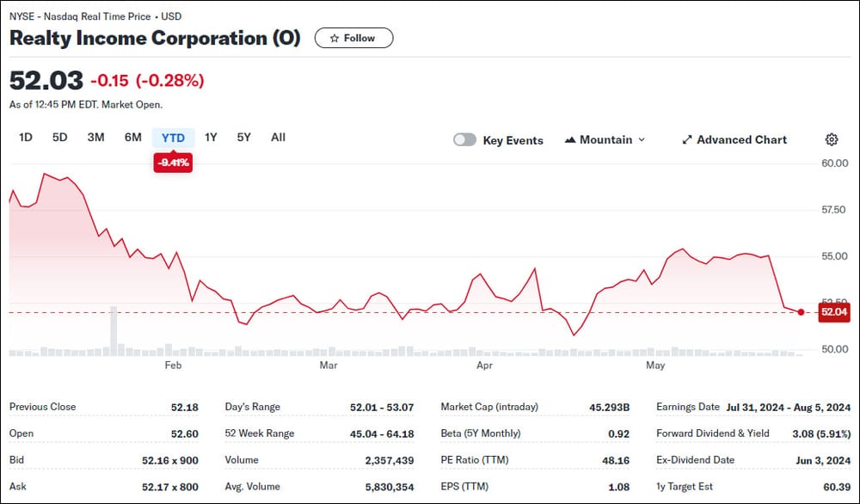Choose the 5Y time range
The width and height of the screenshot is (860, 504).
[x=244, y=138]
